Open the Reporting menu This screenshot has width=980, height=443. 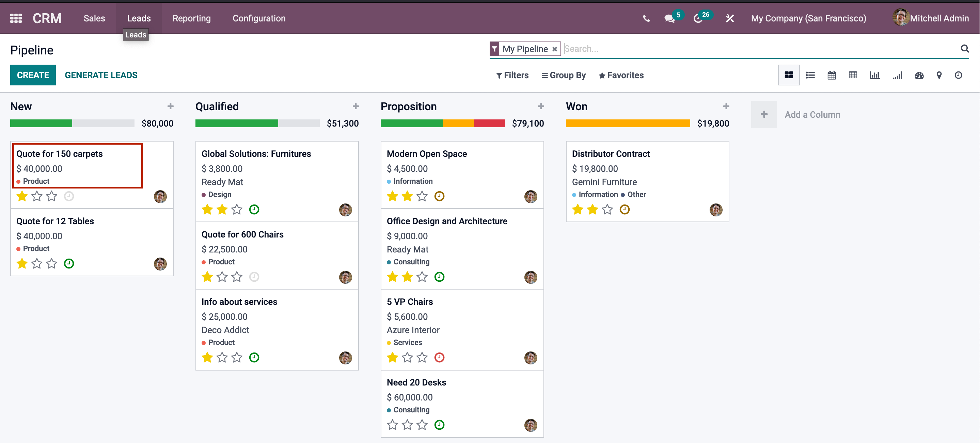192,18
